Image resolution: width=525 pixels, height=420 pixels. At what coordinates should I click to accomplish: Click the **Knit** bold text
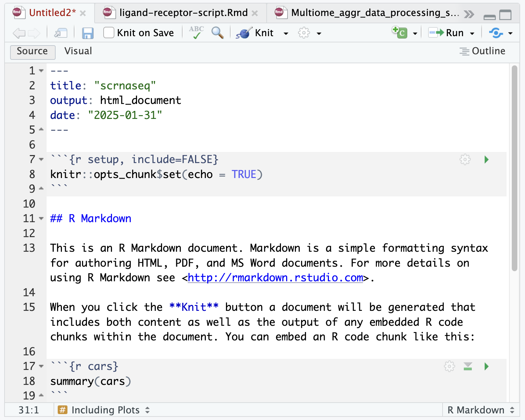pyautogui.click(x=194, y=307)
